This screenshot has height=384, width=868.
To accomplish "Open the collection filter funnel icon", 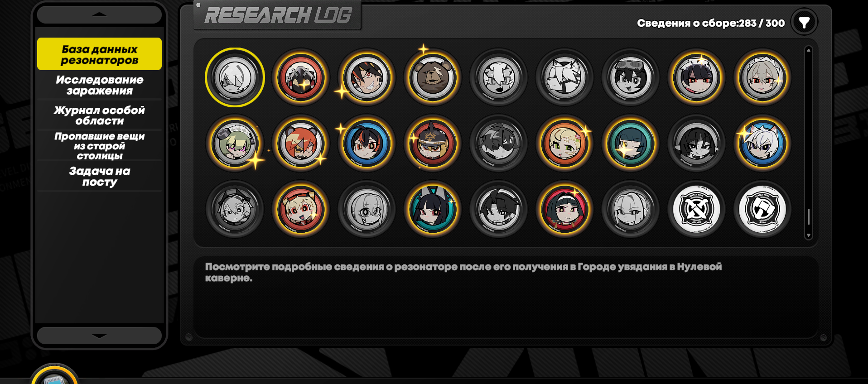I will click(804, 22).
